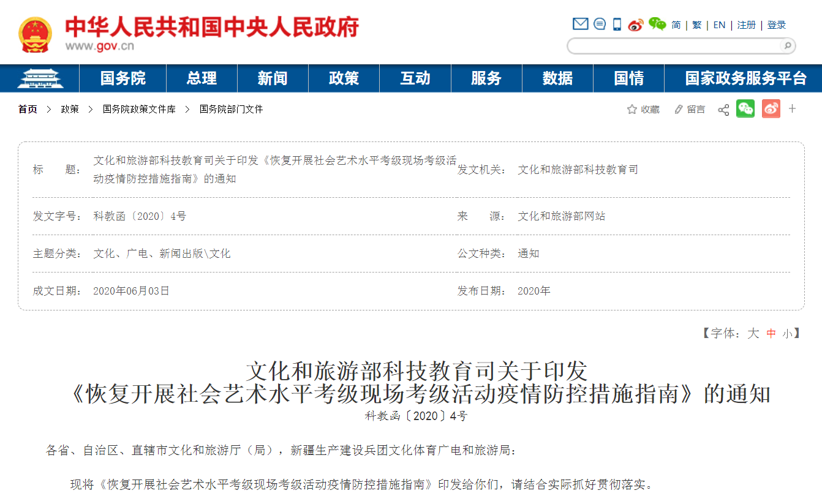The image size is (822, 504).
Task: Switch to traditional Chinese 繁
Action: (697, 25)
